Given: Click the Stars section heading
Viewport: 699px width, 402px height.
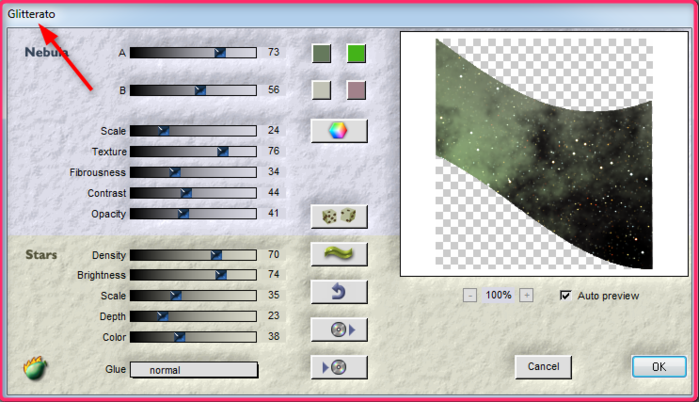Looking at the screenshot, I should tap(41, 255).
